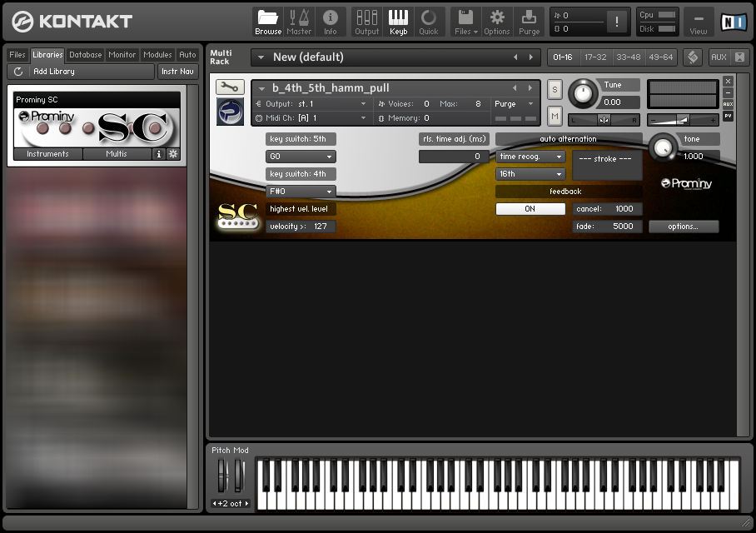Click the instrument volume slider
Viewport: 756px width, 533px height.
pyautogui.click(x=682, y=120)
